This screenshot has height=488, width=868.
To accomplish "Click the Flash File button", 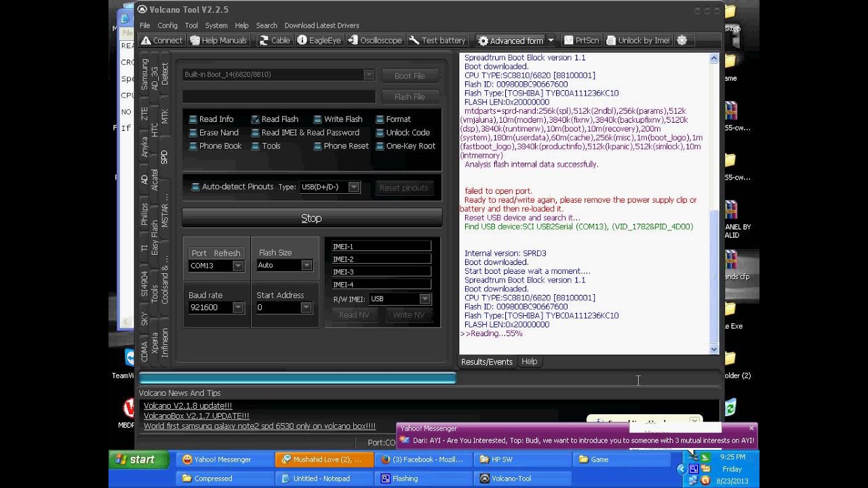I will coord(409,97).
